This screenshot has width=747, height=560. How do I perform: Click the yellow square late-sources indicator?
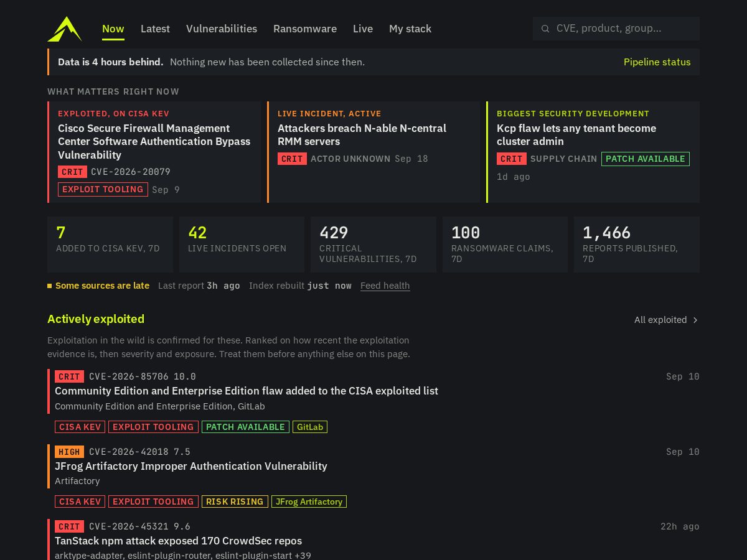pyautogui.click(x=49, y=286)
